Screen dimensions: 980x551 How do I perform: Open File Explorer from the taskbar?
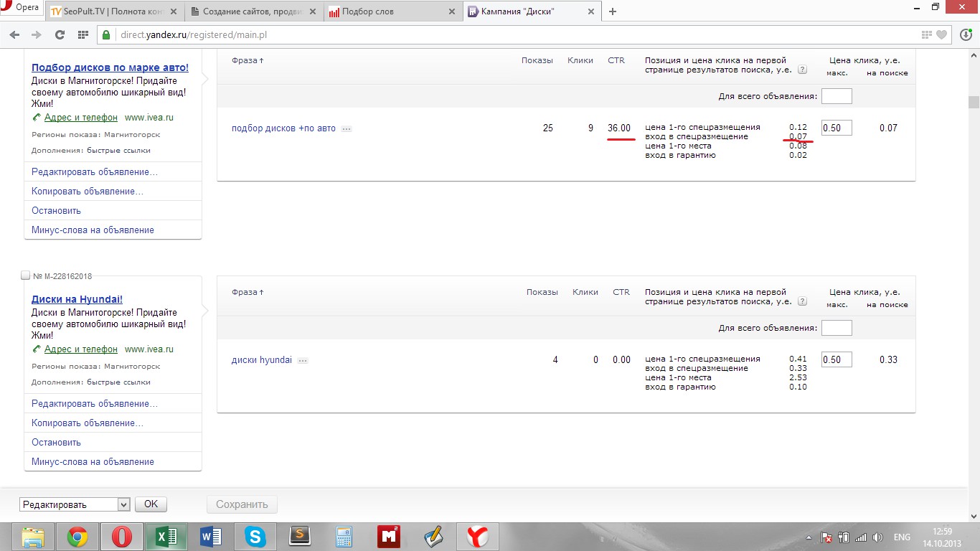[x=34, y=537]
